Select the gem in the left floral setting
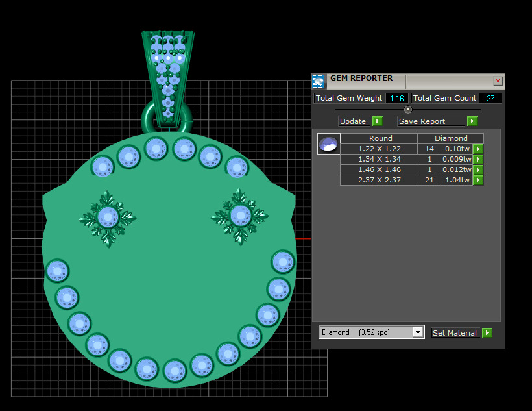This screenshot has height=411, width=532. (x=108, y=218)
